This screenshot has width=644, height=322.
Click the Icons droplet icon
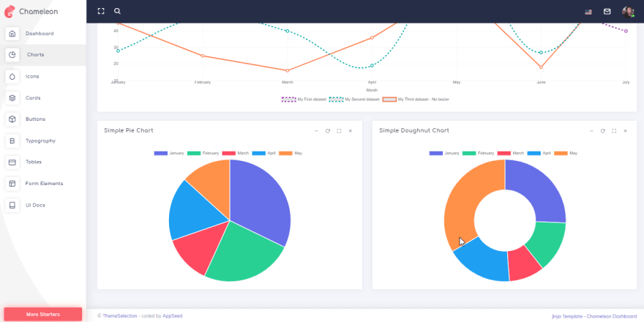[x=12, y=76]
